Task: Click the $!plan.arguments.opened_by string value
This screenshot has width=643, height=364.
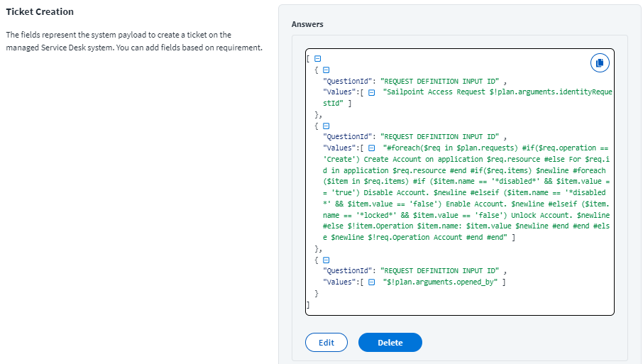Action: coord(440,282)
